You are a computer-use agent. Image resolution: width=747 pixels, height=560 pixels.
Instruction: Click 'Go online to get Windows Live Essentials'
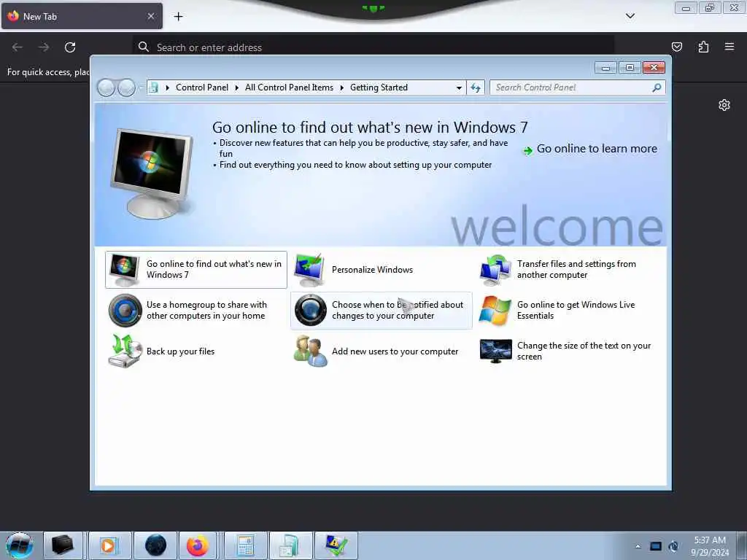coord(576,310)
